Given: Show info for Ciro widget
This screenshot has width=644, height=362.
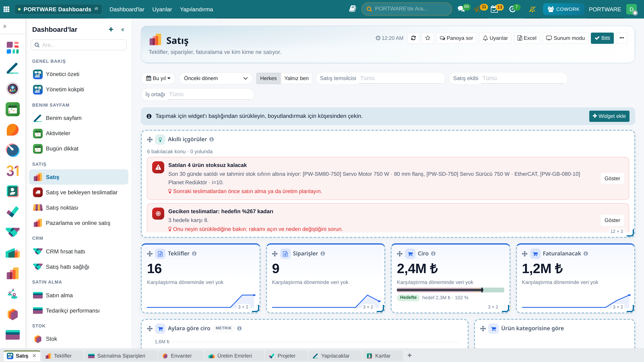Looking at the screenshot, I should click(x=433, y=254).
